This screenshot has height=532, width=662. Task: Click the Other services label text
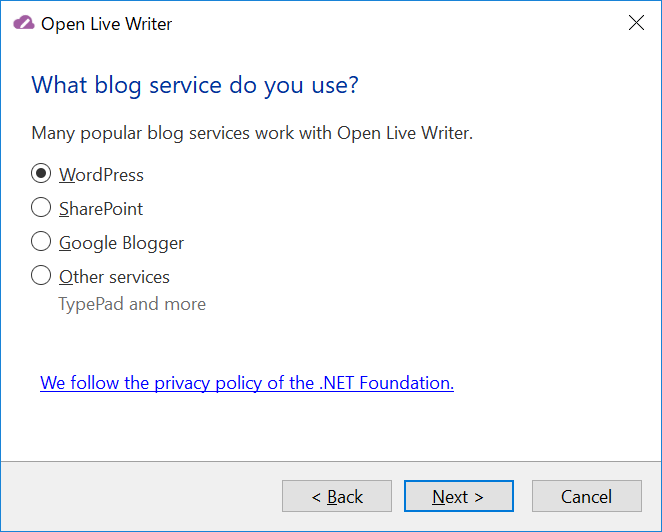114,277
